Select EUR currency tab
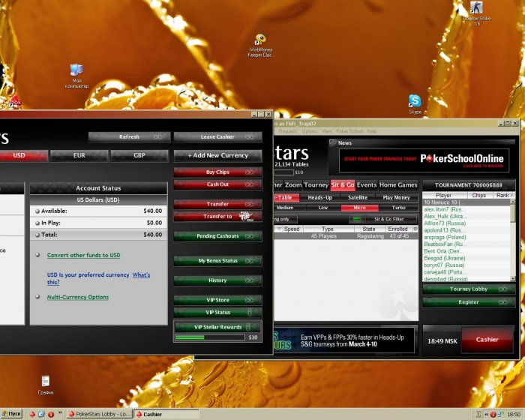The width and height of the screenshot is (525, 420). [x=79, y=155]
